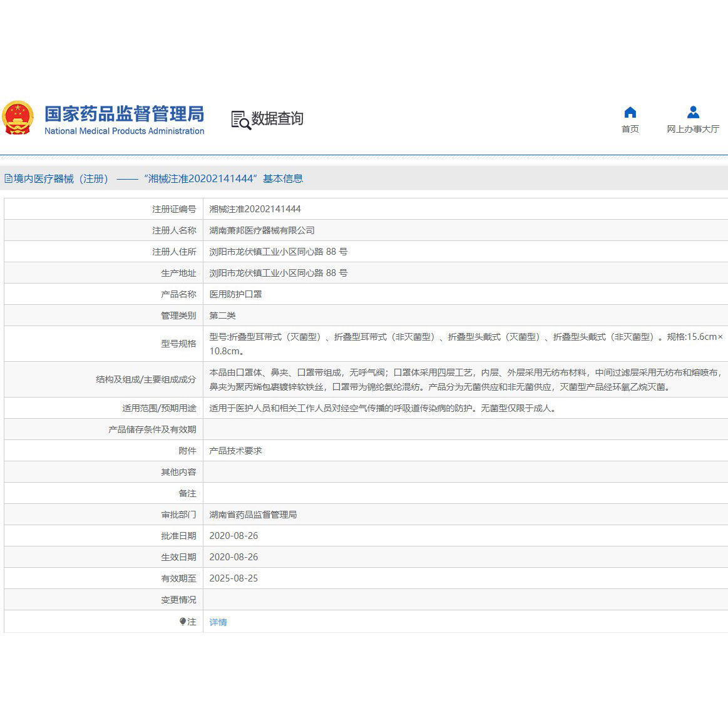
Task: Open the 网上办事大厅 person icon
Action: [x=693, y=113]
